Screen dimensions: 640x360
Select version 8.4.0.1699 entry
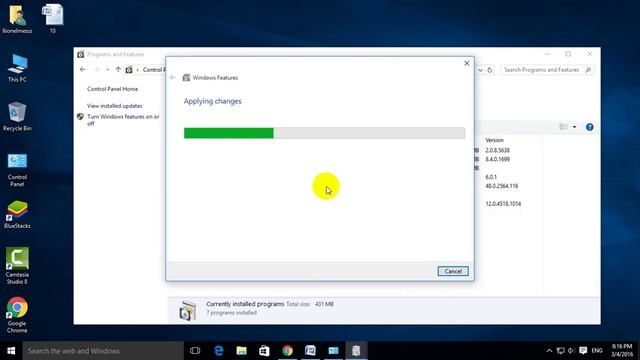point(497,159)
